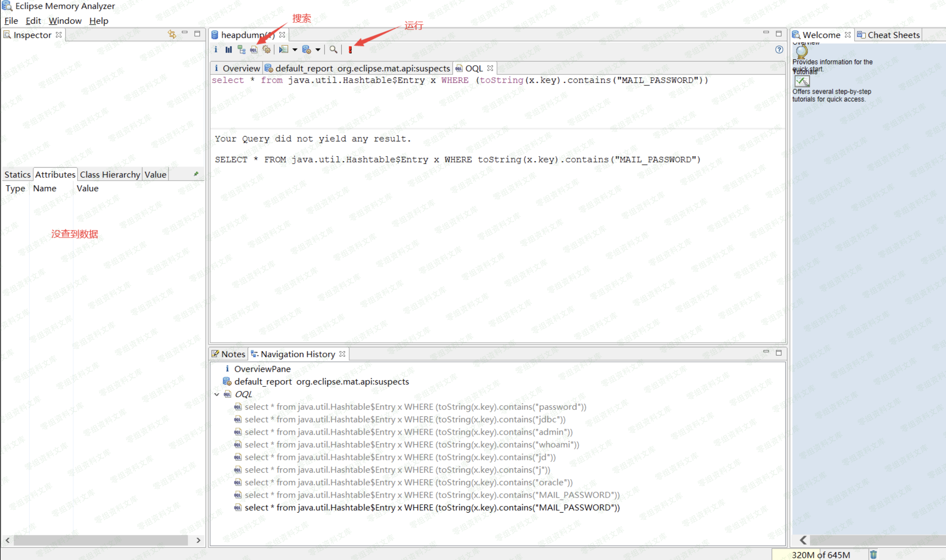Click the Inspector horizontal scrollbar track
Viewport: 946px width, 560px height.
[101, 540]
